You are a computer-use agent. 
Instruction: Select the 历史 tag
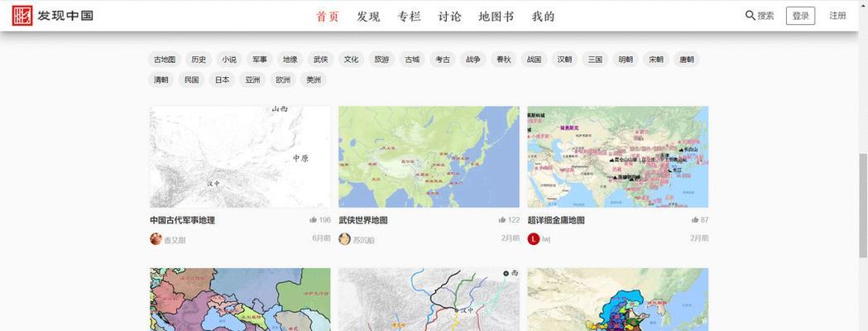pyautogui.click(x=199, y=60)
